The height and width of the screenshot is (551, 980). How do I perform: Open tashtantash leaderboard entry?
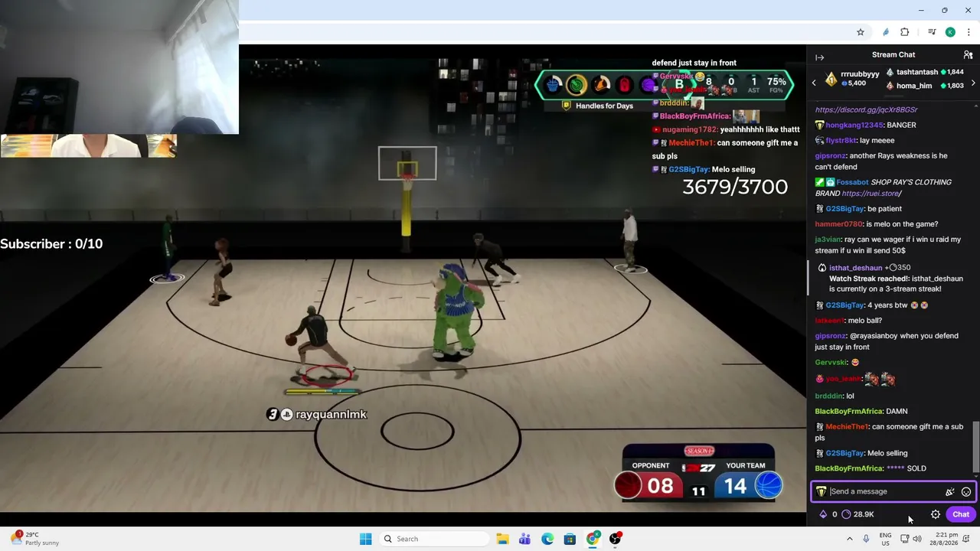[x=925, y=72]
